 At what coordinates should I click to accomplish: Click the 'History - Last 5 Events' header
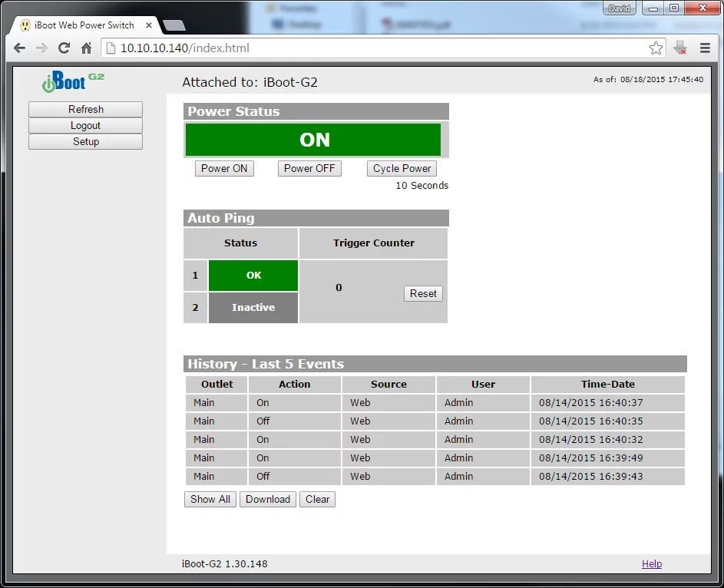pos(435,364)
